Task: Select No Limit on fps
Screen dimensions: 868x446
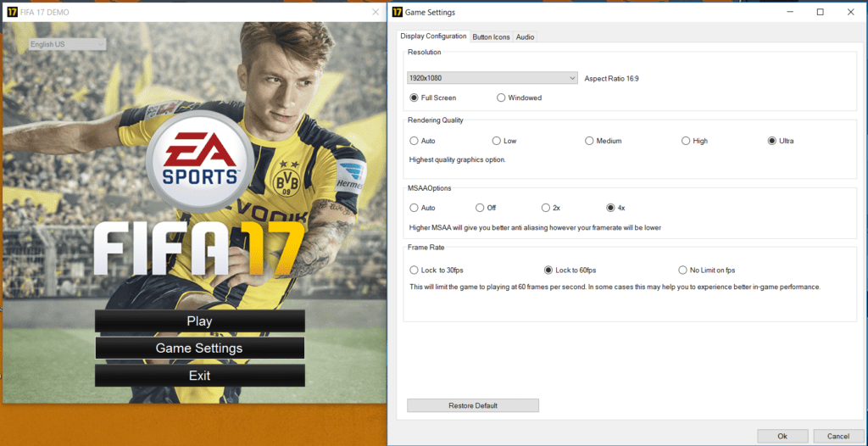Action: [682, 270]
